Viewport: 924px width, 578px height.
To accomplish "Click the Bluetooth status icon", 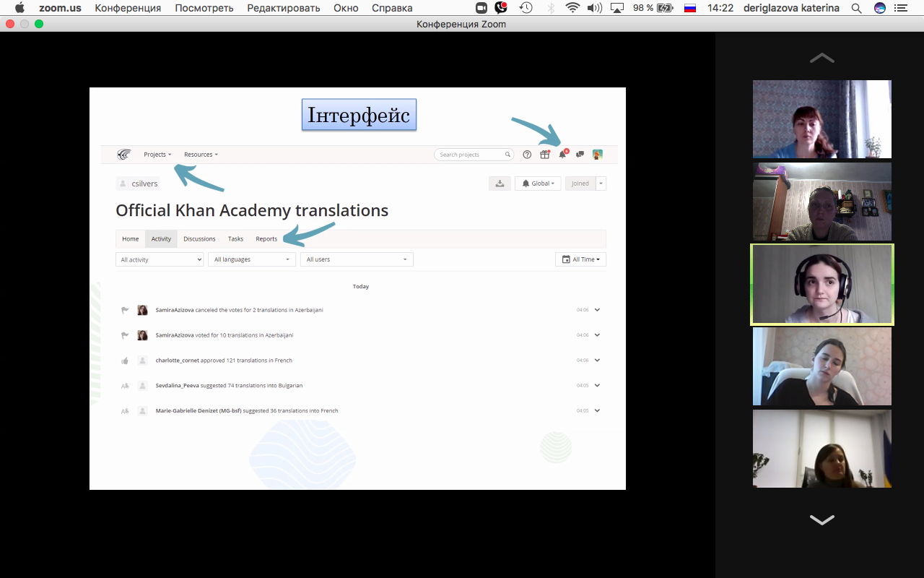I will click(x=551, y=8).
